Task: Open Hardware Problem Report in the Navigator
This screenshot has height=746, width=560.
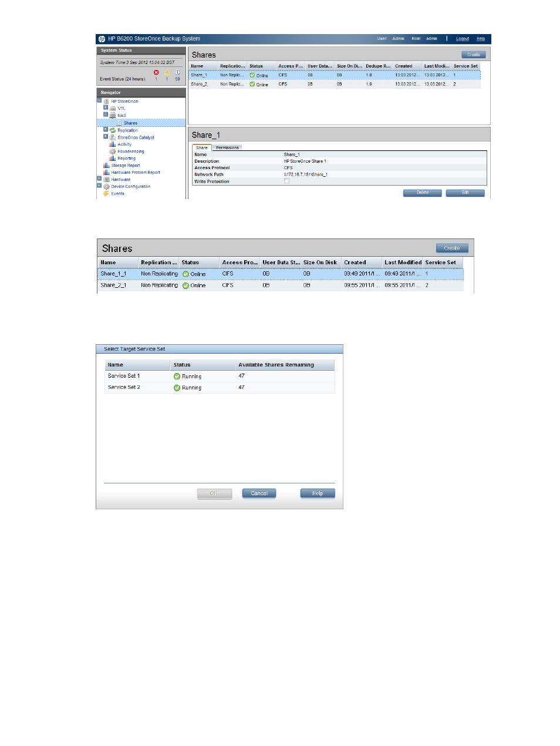Action: (136, 173)
